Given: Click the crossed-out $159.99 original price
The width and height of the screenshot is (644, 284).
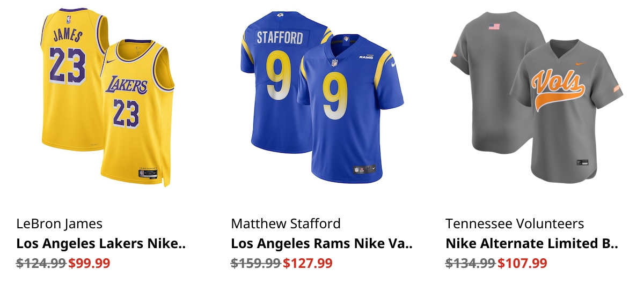Looking at the screenshot, I should point(255,263).
